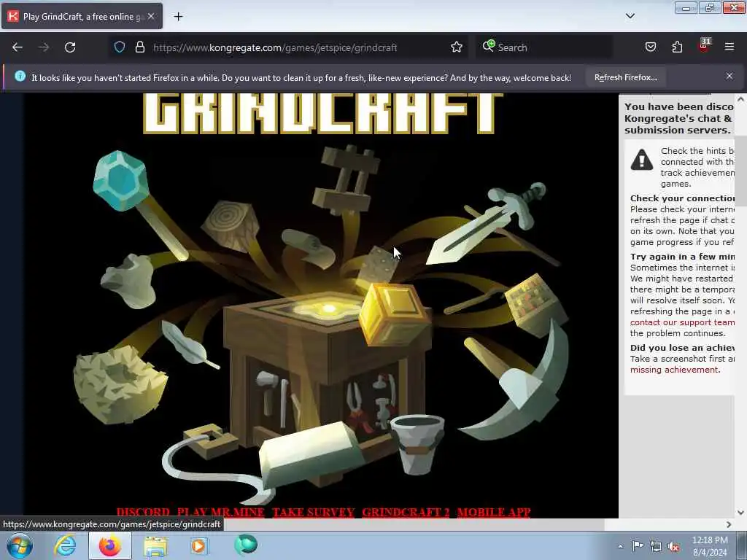The width and height of the screenshot is (747, 560).
Task: Open the teal round taskbar application icon
Action: (x=245, y=545)
